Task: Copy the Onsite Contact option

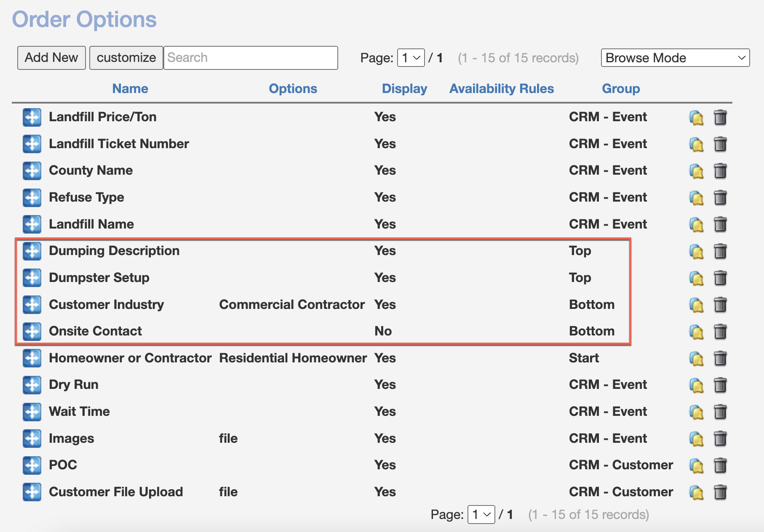Action: [x=696, y=332]
